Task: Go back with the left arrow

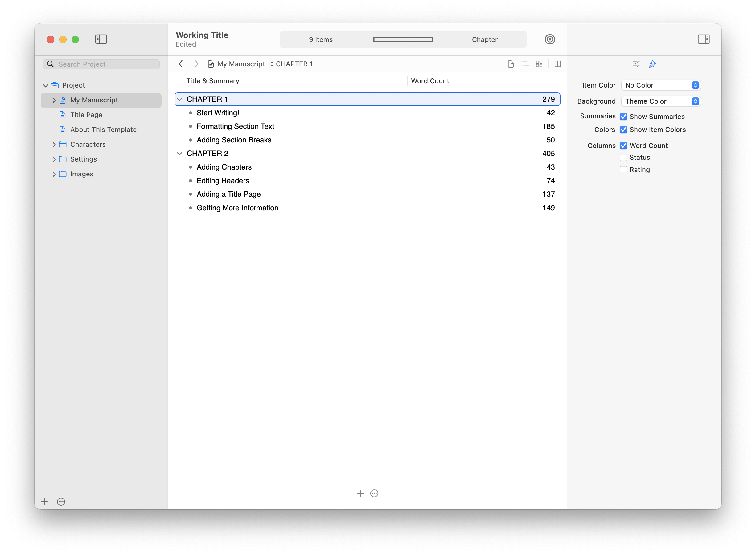Action: pyautogui.click(x=181, y=64)
